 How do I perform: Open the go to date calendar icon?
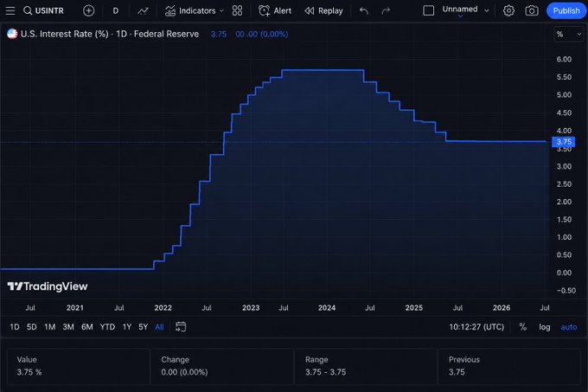click(181, 327)
